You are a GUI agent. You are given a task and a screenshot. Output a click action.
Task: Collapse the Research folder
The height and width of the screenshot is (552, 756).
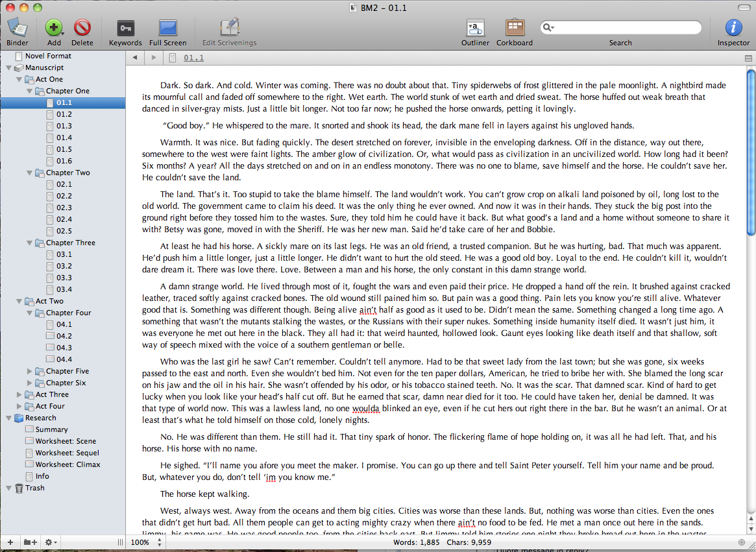click(x=8, y=418)
